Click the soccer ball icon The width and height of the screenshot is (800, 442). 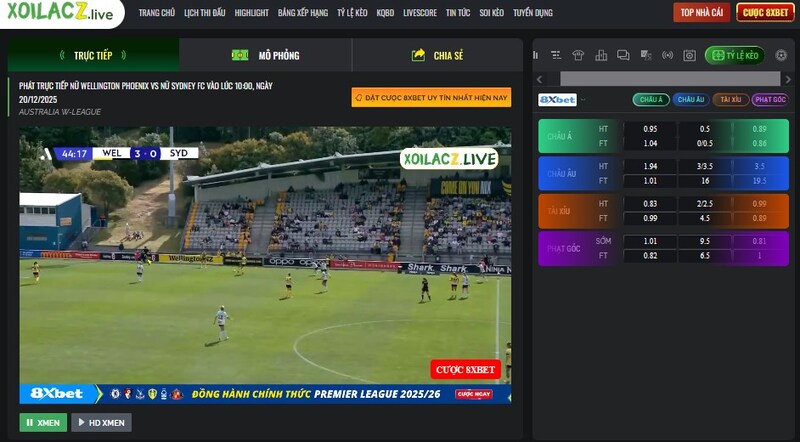[x=781, y=55]
